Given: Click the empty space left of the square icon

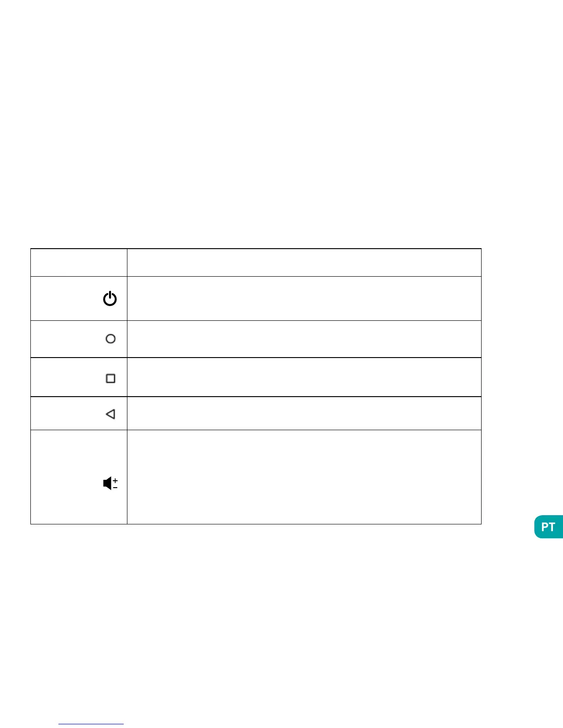Looking at the screenshot, I should click(x=64, y=378).
